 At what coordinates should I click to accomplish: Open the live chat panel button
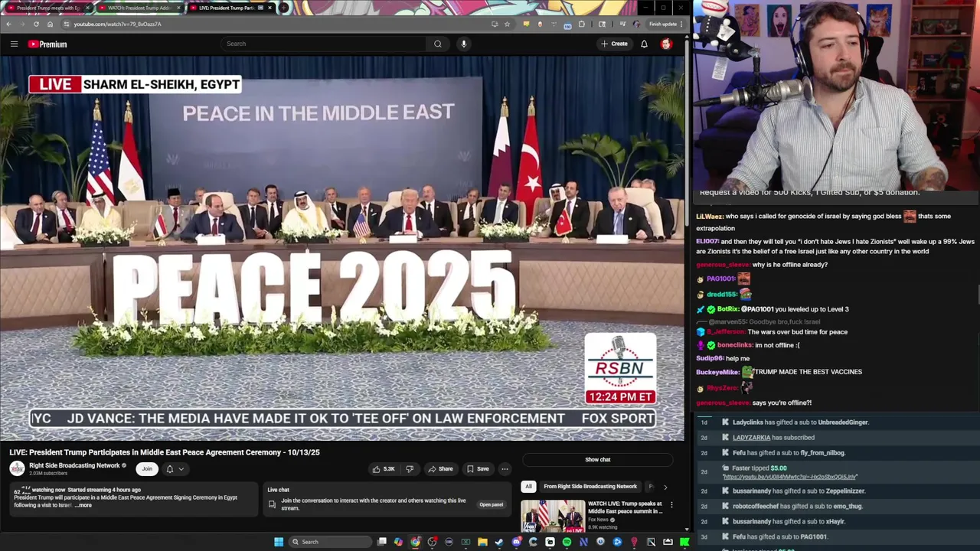[x=491, y=505]
